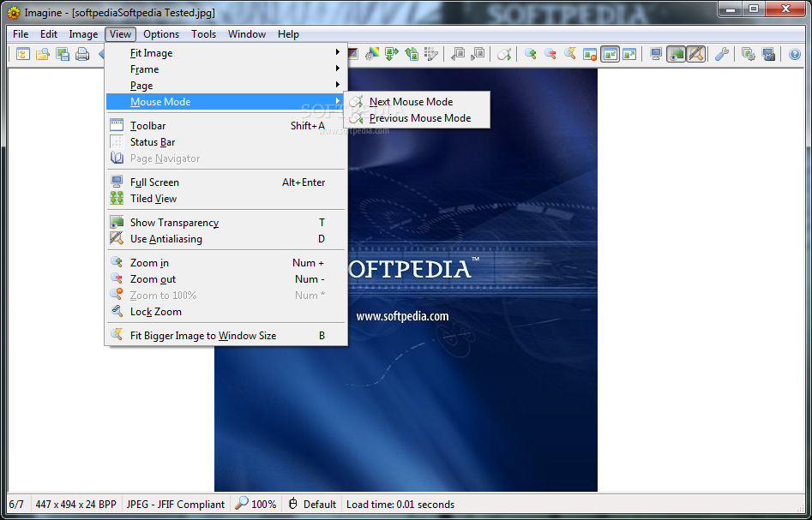
Task: Click the Load time: 0.01 seconds status text
Action: pyautogui.click(x=400, y=504)
